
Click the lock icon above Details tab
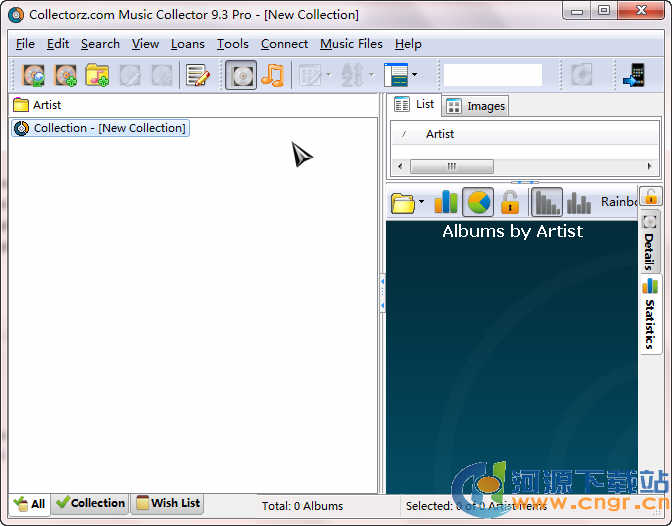click(x=651, y=197)
